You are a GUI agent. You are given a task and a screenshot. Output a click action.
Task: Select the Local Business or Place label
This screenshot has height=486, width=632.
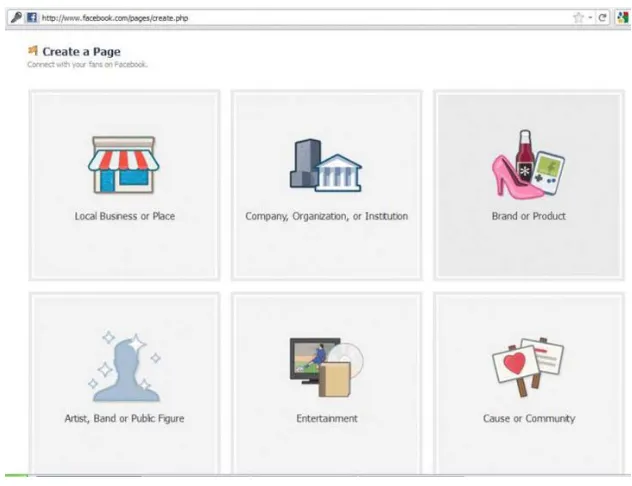tap(125, 216)
